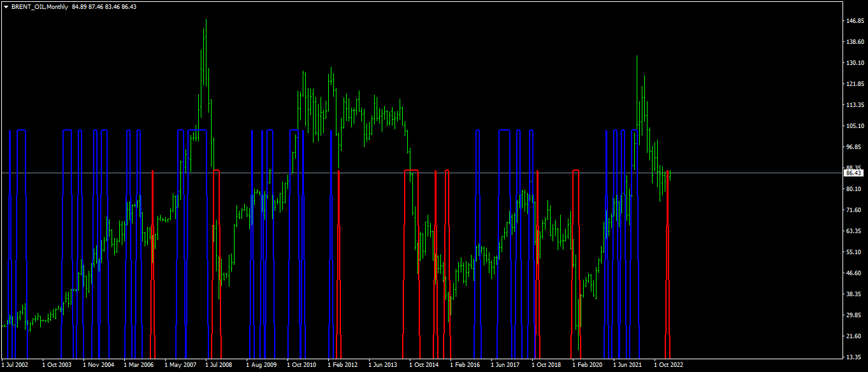Click the 55.10 price axis label

(853, 252)
